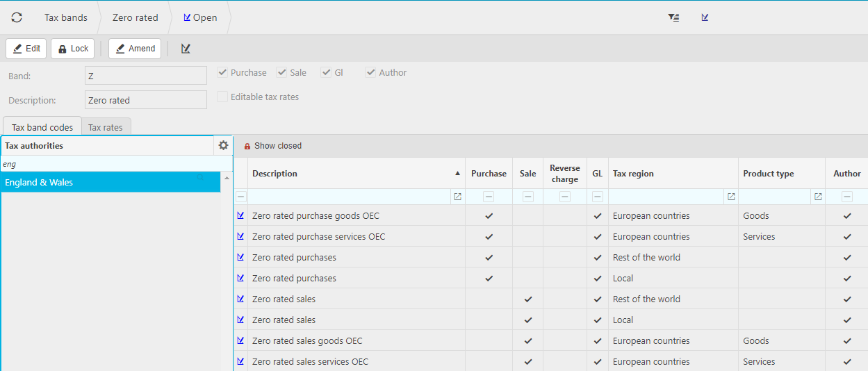Click the gear icon in Tax authorities panel
Image resolution: width=868 pixels, height=371 pixels.
click(x=223, y=145)
